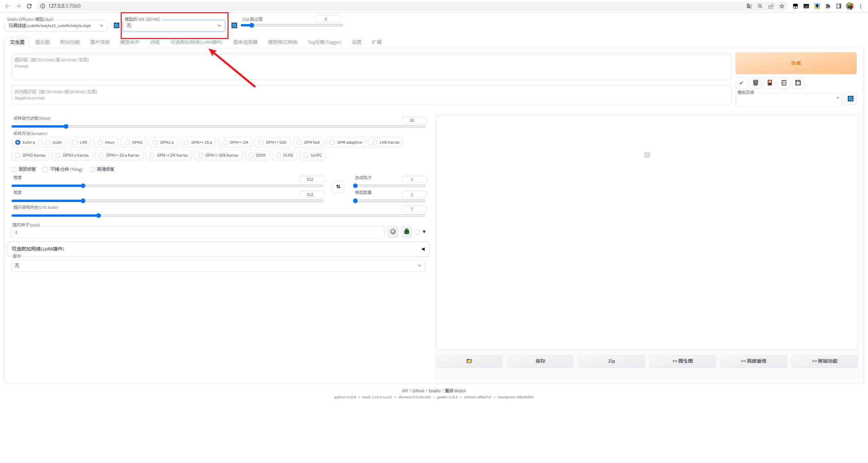Image resolution: width=868 pixels, height=463 pixels.
Task: Pick the UniPC sampler option
Action: coord(313,155)
